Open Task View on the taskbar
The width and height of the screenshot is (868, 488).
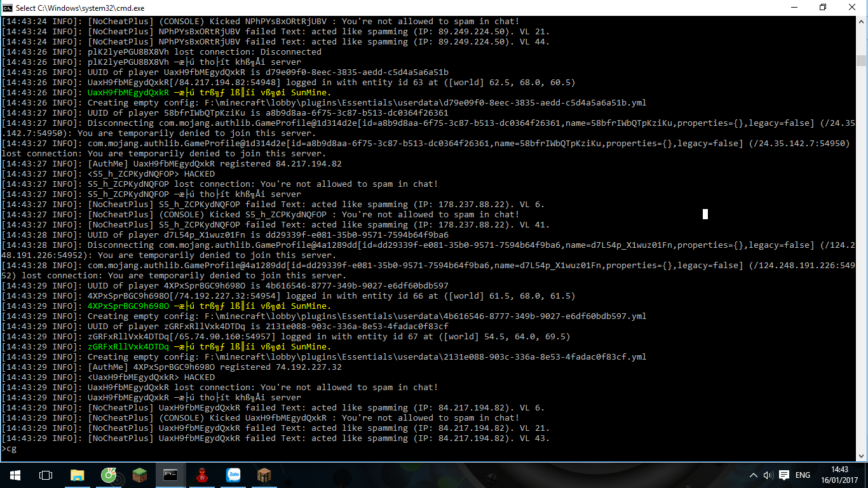(46, 475)
